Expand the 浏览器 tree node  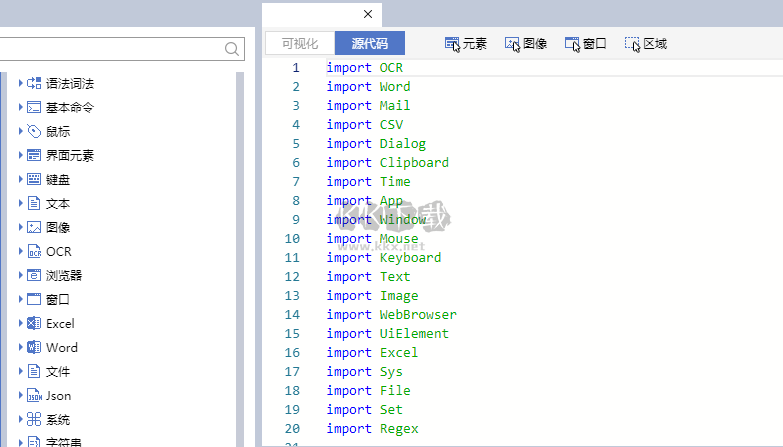click(20, 275)
